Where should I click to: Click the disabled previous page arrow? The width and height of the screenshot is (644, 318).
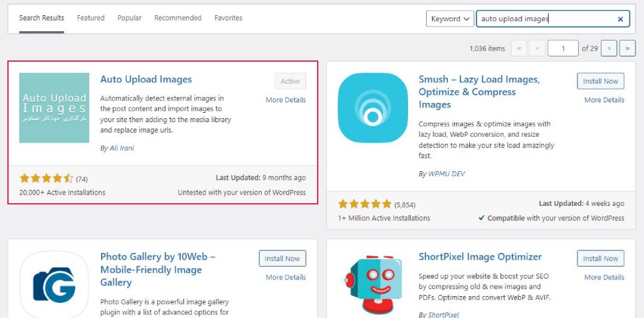click(x=538, y=48)
